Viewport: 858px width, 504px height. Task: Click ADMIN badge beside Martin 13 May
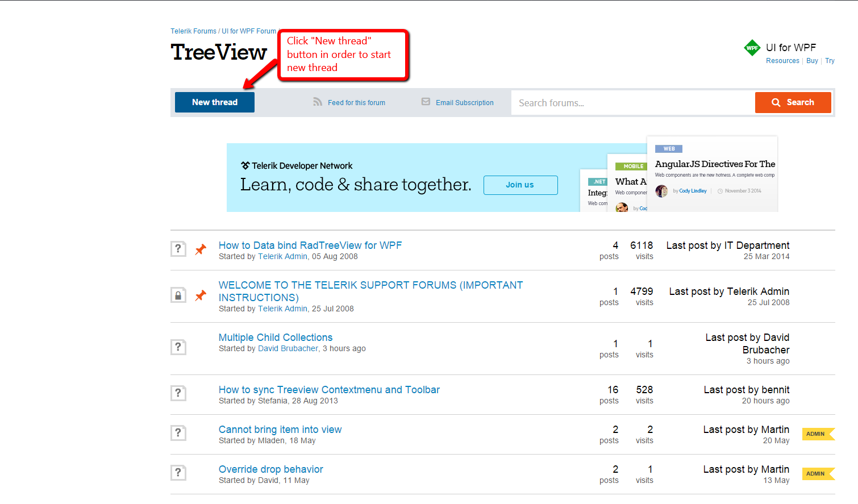(818, 474)
